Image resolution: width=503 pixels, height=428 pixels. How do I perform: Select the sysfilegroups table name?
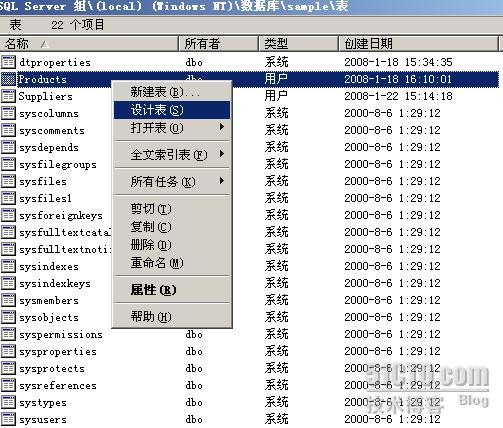click(58, 165)
